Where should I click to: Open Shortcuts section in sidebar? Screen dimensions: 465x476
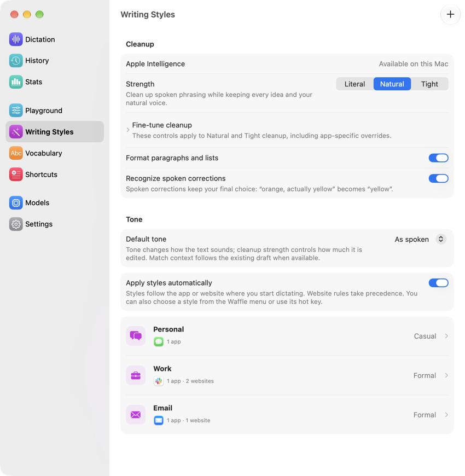pos(55,174)
